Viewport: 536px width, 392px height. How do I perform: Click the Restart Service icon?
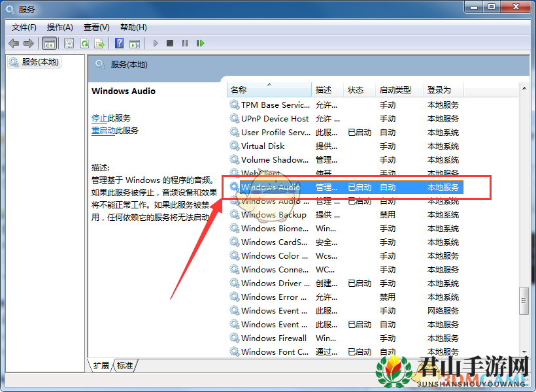(x=200, y=43)
